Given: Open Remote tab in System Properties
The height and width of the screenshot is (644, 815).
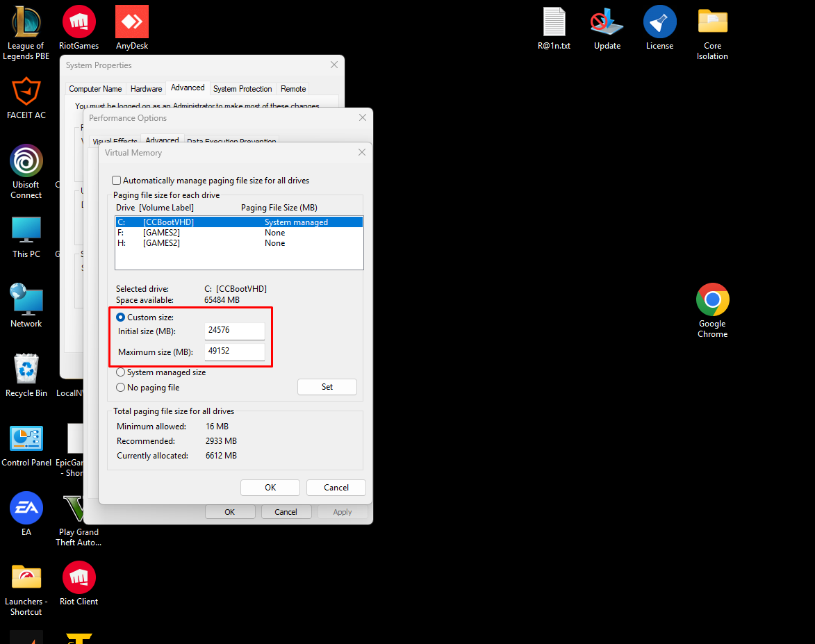Looking at the screenshot, I should pyautogui.click(x=293, y=89).
